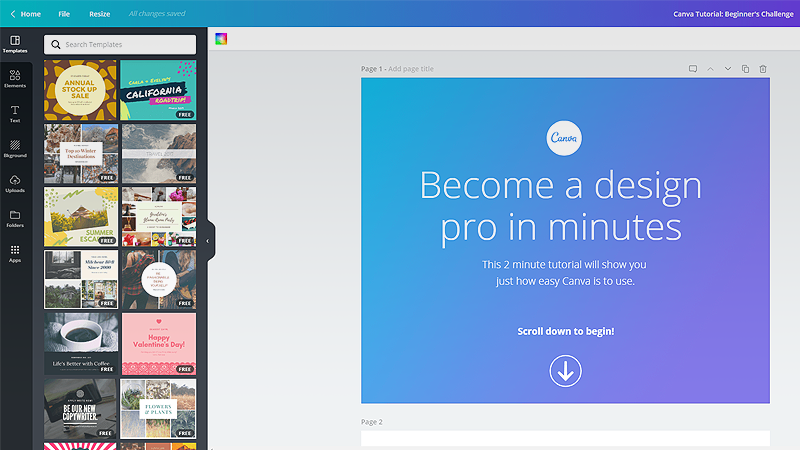The height and width of the screenshot is (450, 800).
Task: Collapse the templates side panel
Action: click(208, 241)
